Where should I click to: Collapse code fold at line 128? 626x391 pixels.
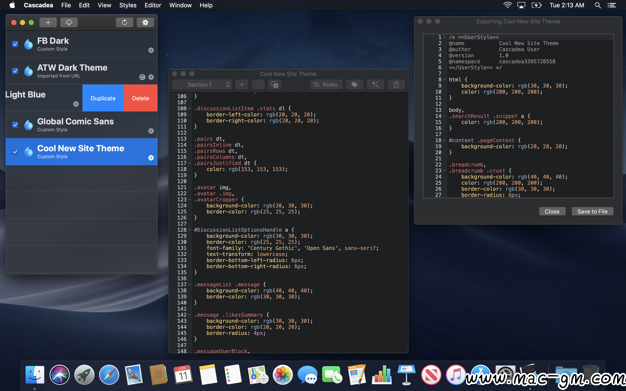190,230
